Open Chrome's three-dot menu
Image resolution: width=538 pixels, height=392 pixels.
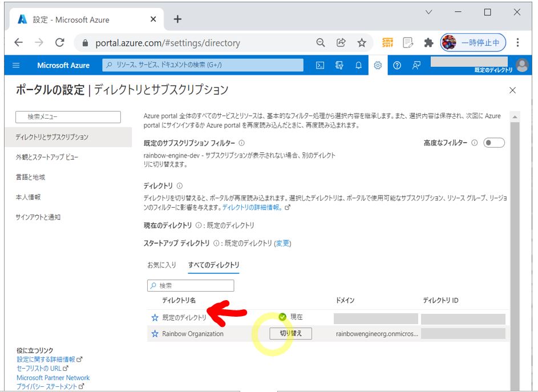(x=518, y=43)
